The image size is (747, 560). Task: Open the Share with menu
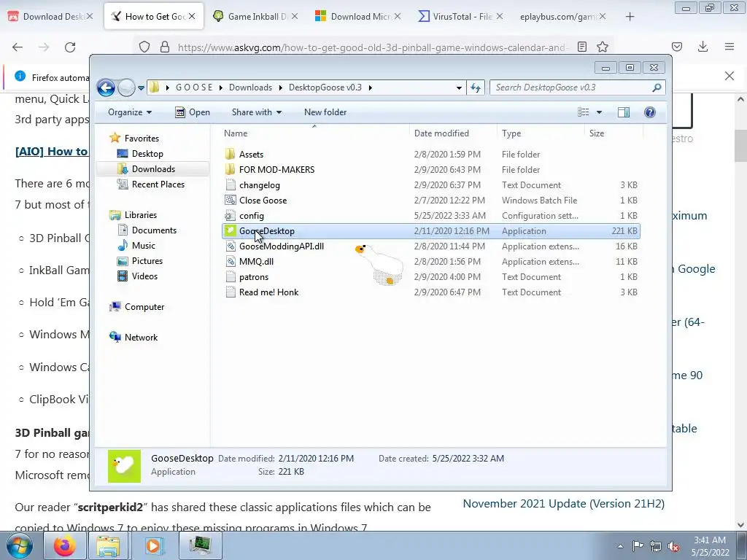coord(256,112)
